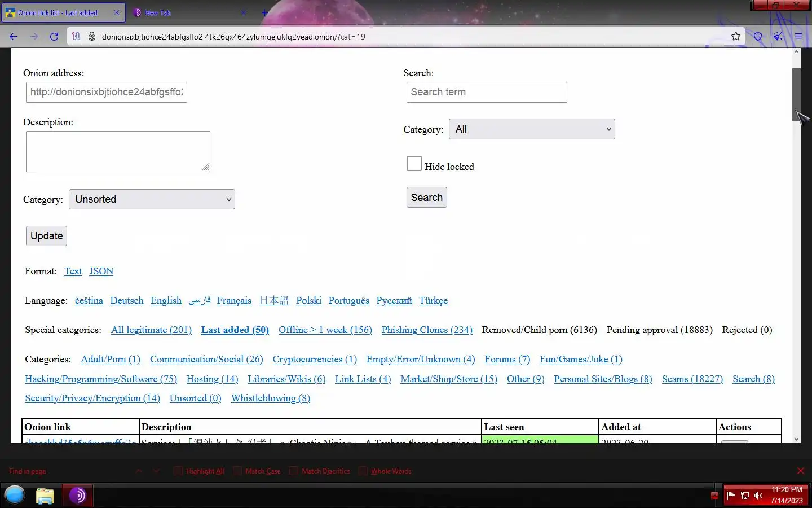Bookmark this page with the star
The height and width of the screenshot is (508, 812).
pos(736,37)
